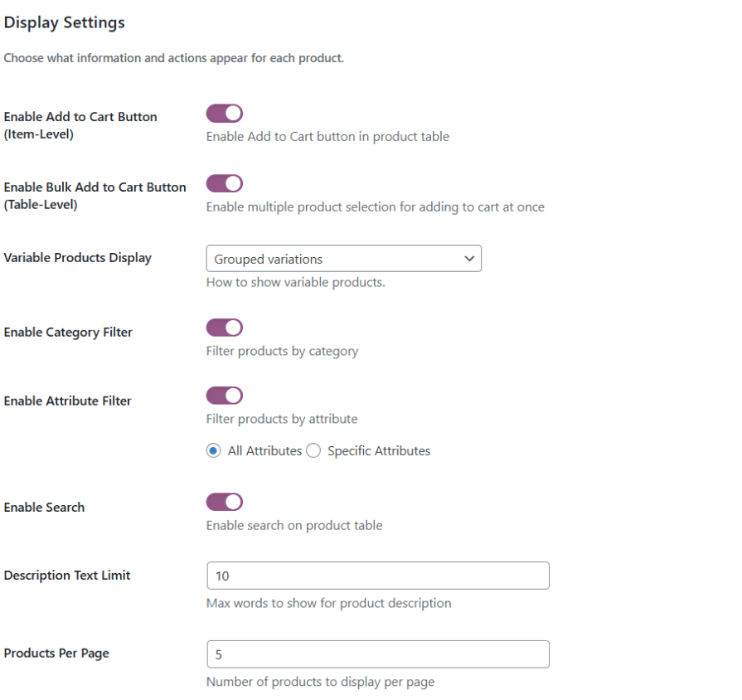The height and width of the screenshot is (700, 742).
Task: Click the Description Text Limit label
Action: (67, 576)
